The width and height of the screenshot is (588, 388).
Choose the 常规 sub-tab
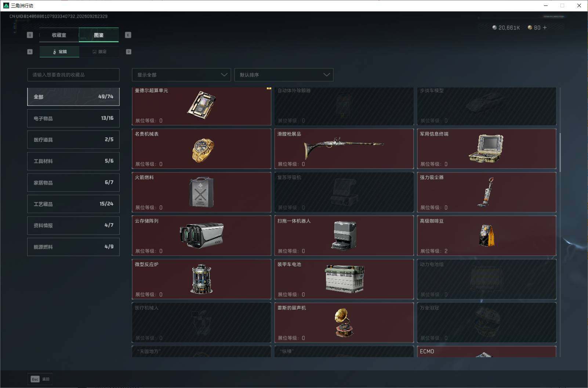point(59,52)
